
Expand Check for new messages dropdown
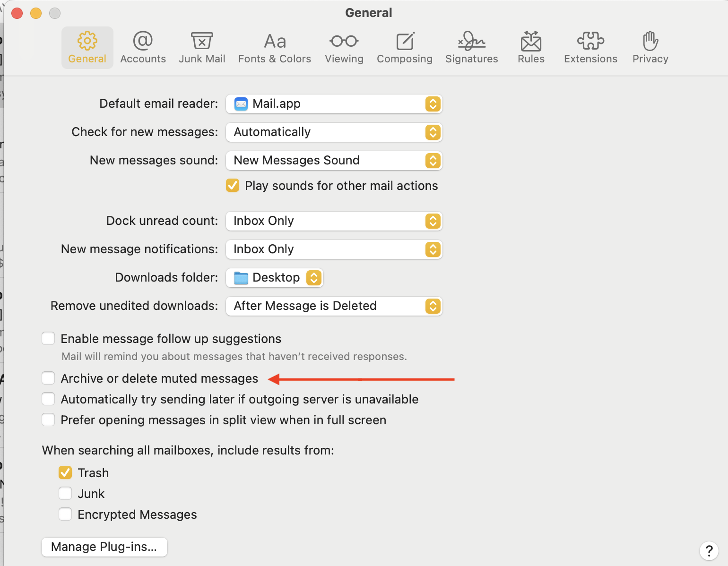[x=334, y=132]
